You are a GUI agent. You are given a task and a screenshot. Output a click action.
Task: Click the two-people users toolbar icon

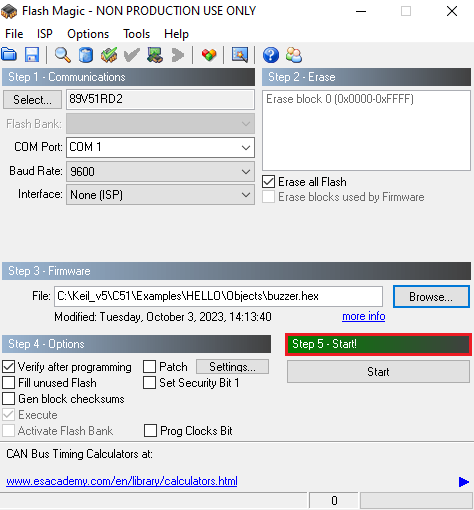tap(294, 55)
